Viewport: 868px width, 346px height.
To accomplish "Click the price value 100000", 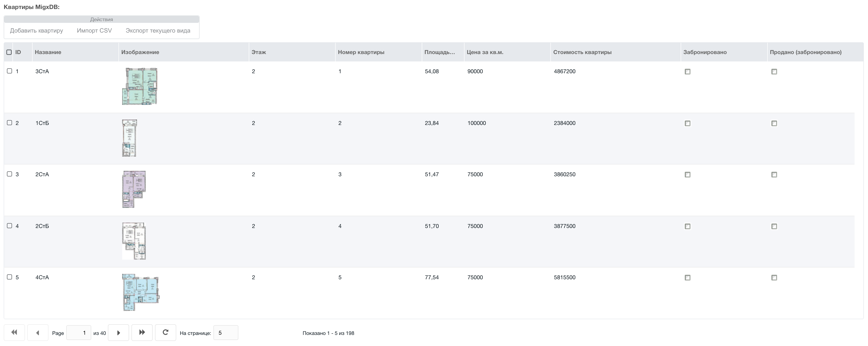I will point(476,123).
